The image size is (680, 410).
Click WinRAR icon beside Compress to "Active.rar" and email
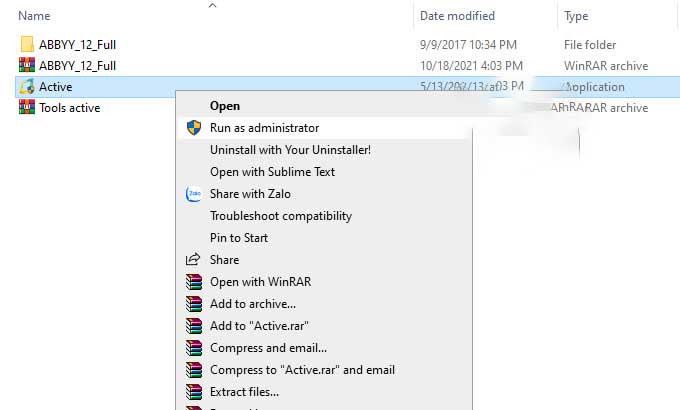[x=194, y=370]
